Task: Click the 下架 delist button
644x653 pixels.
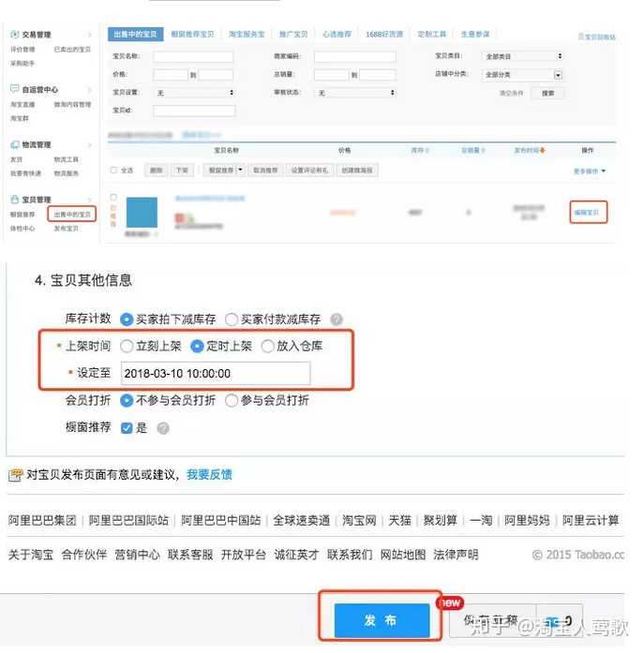Action: pos(182,170)
